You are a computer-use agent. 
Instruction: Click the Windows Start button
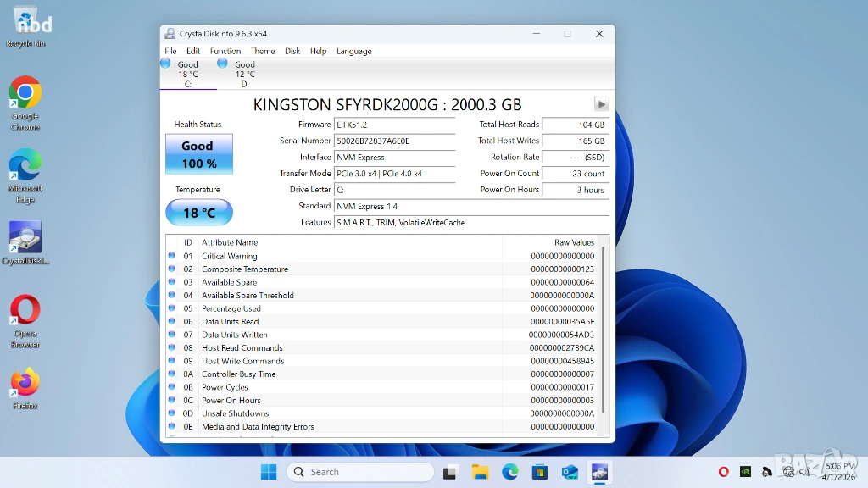tap(269, 472)
